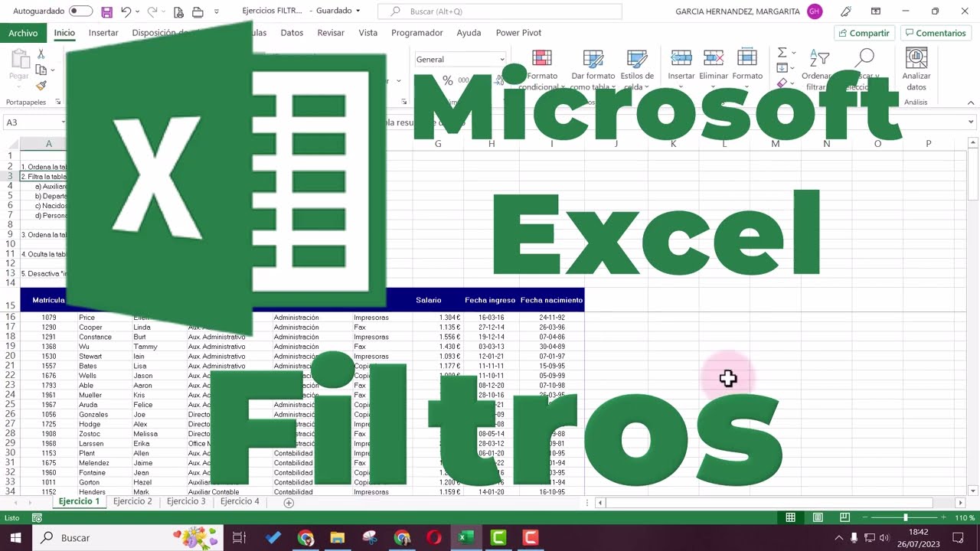Expand the formula bar chevron

click(x=971, y=122)
